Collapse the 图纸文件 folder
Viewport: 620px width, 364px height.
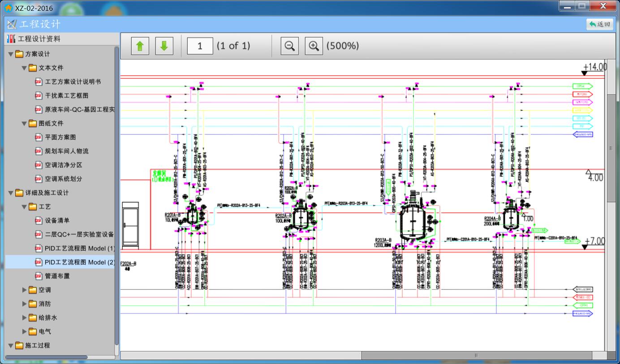pyautogui.click(x=25, y=124)
